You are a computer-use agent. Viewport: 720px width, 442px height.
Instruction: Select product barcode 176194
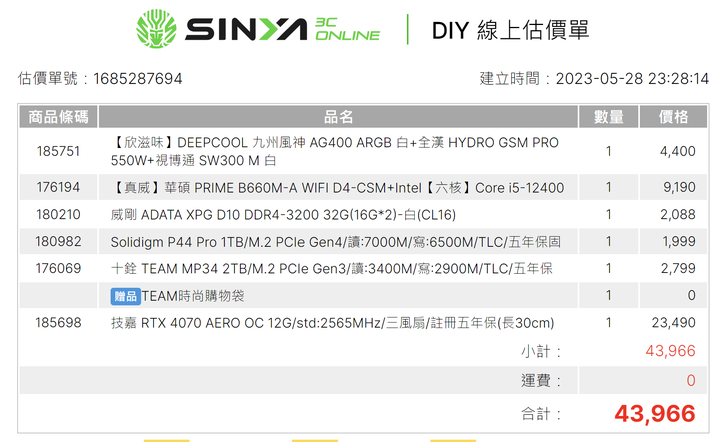[x=58, y=187]
